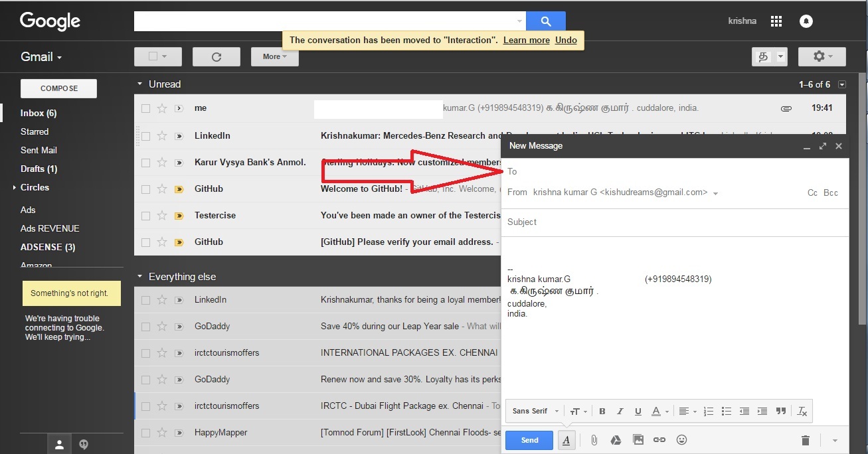Switch to the Starred folder

click(x=34, y=131)
